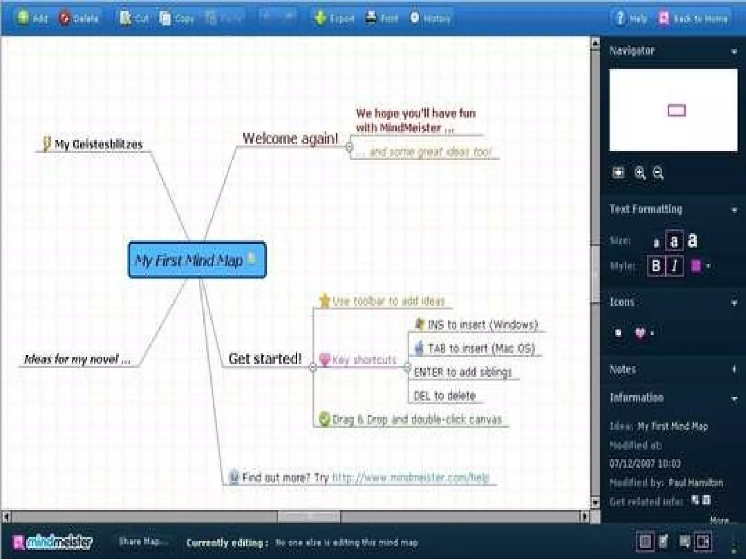Toggle italic text style
The height and width of the screenshot is (560, 746).
675,266
